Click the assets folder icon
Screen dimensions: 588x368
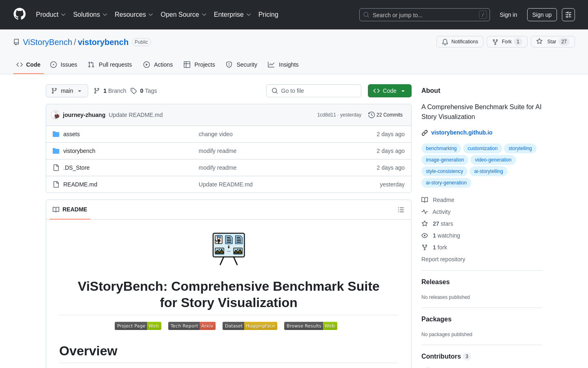point(56,134)
